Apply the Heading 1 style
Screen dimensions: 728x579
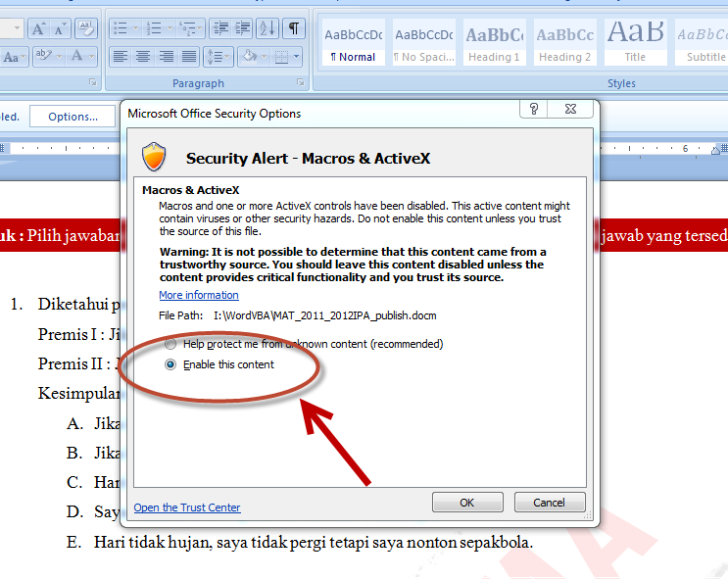[x=495, y=44]
